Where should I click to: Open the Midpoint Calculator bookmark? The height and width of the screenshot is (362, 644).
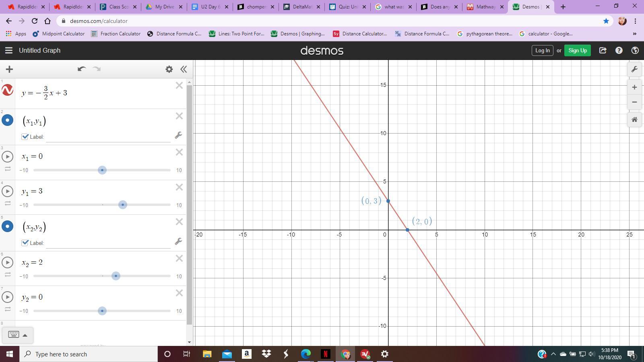(59, 34)
